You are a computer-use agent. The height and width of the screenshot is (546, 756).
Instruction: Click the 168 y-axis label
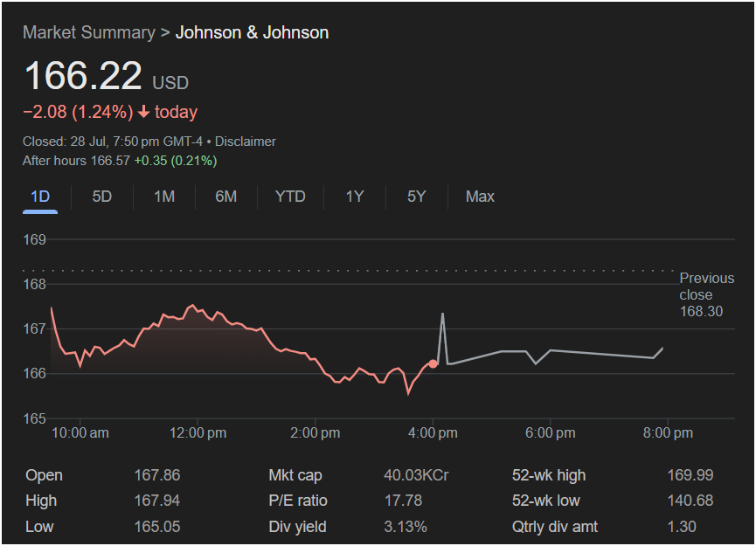pyautogui.click(x=35, y=284)
